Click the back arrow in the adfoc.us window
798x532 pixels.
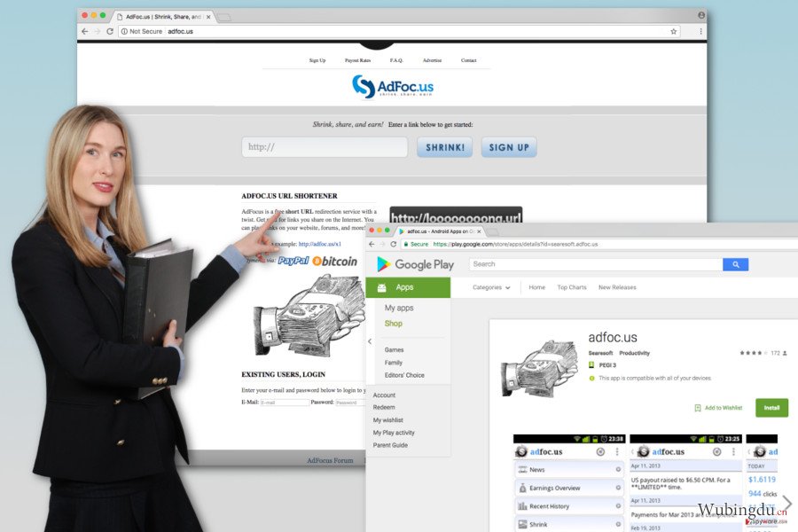pyautogui.click(x=85, y=31)
